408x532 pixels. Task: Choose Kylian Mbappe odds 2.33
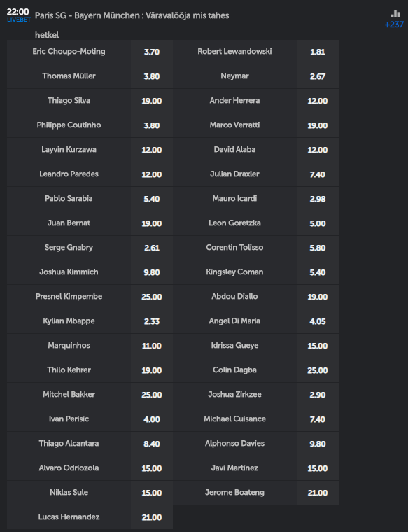pos(152,321)
